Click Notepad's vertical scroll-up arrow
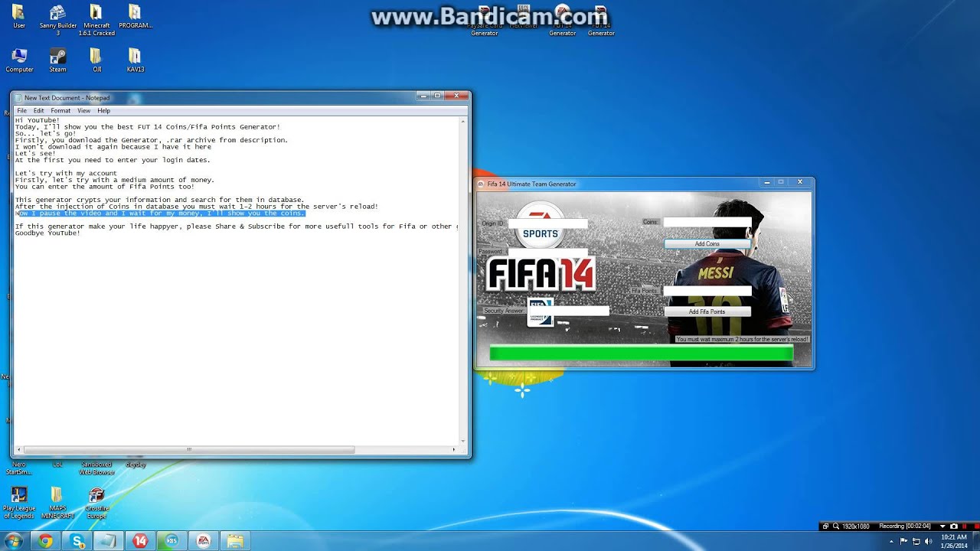980x551 pixels. pyautogui.click(x=463, y=121)
